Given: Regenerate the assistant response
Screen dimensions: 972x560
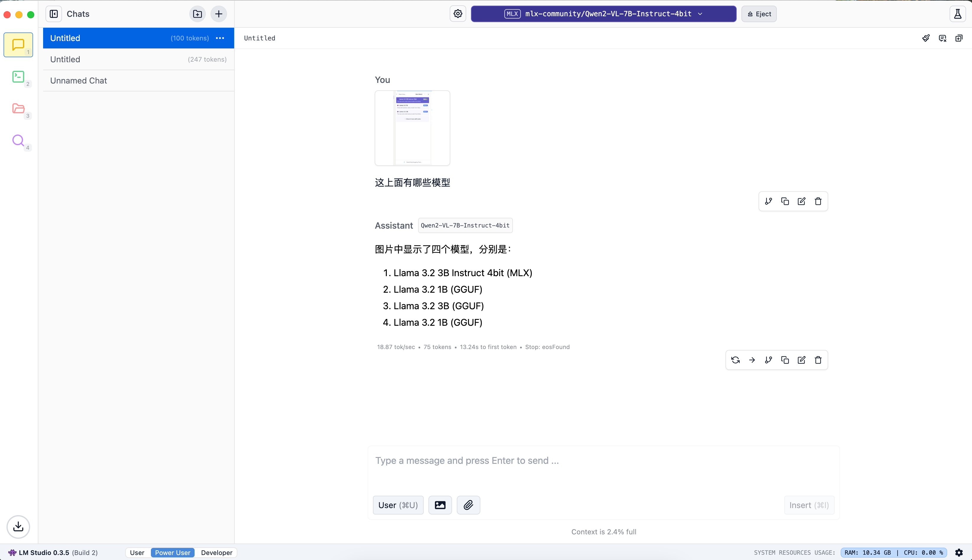Looking at the screenshot, I should coord(735,360).
